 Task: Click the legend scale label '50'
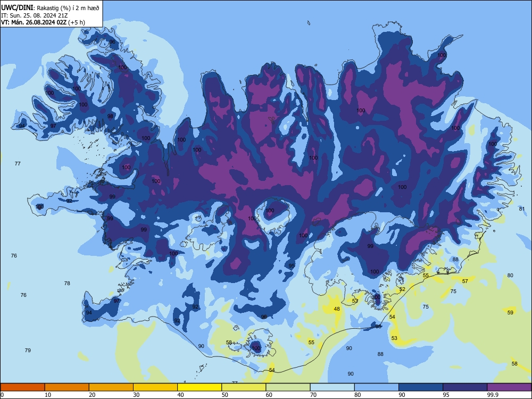click(225, 395)
